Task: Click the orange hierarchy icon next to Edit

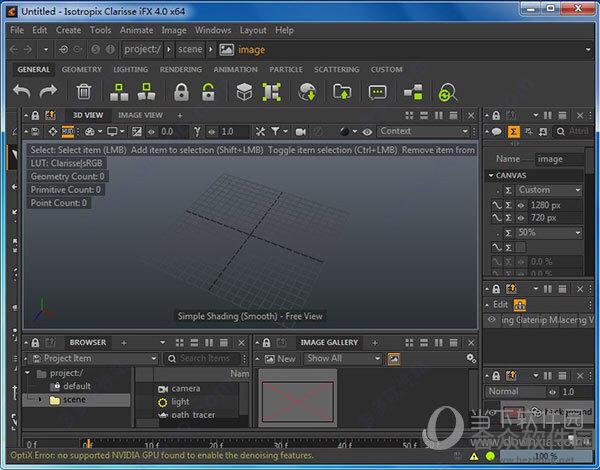Action: coord(520,305)
